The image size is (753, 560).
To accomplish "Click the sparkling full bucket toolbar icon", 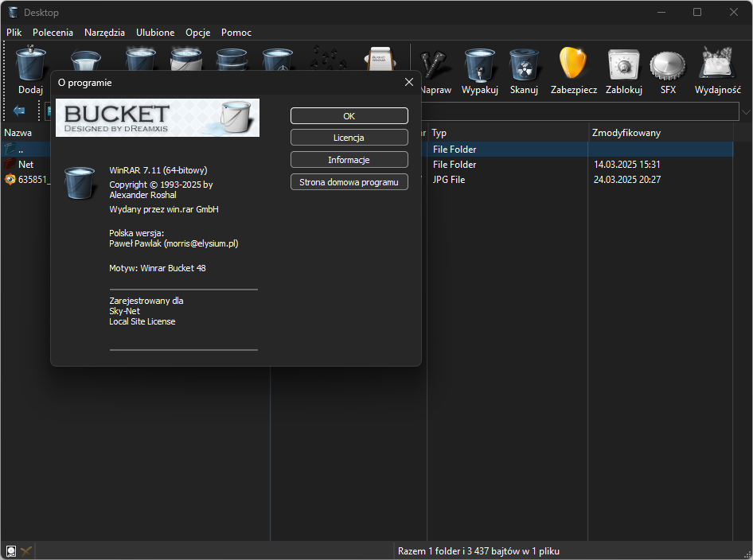I will 140,59.
